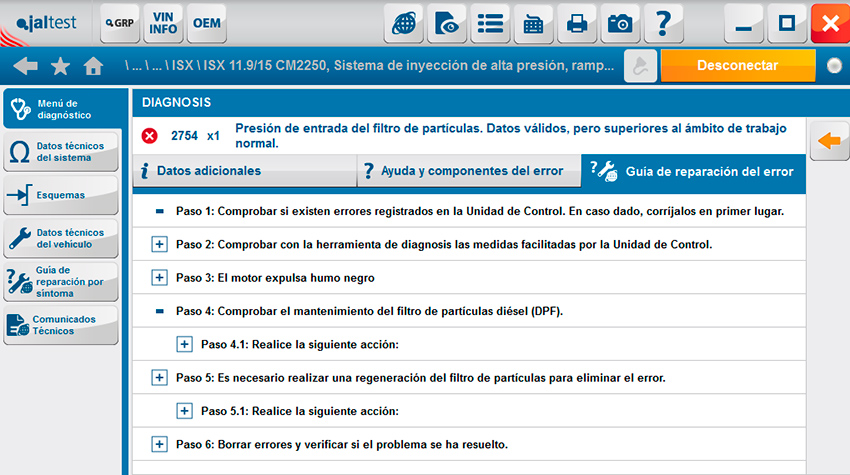Click error description Presión de entrada del filtro
Image resolution: width=850 pixels, height=475 pixels.
point(511,136)
